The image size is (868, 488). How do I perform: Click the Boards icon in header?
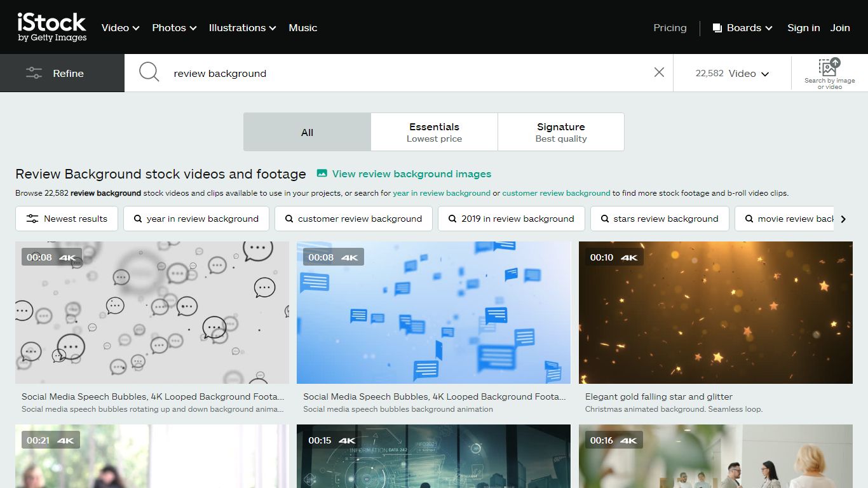[717, 28]
